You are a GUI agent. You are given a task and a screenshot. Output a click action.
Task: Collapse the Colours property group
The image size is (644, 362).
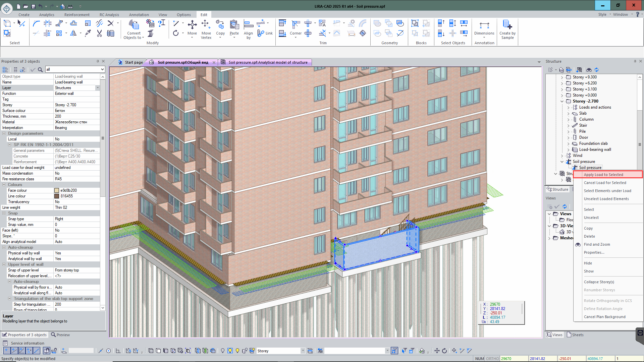coord(4,185)
